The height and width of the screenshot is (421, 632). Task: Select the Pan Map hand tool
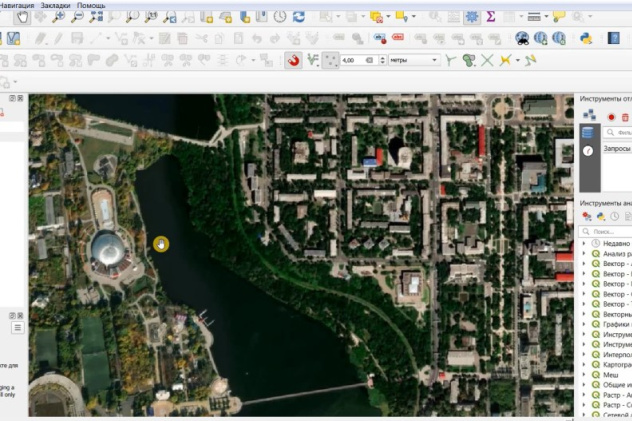point(22,17)
